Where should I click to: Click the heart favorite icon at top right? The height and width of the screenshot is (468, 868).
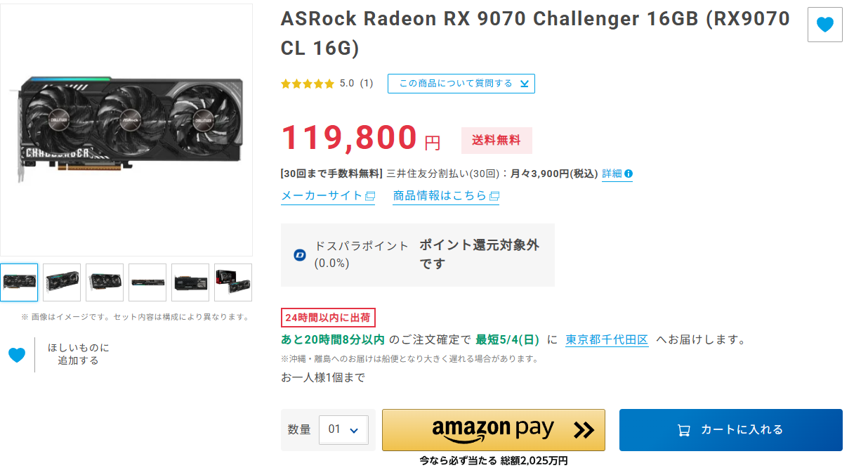[x=824, y=25]
